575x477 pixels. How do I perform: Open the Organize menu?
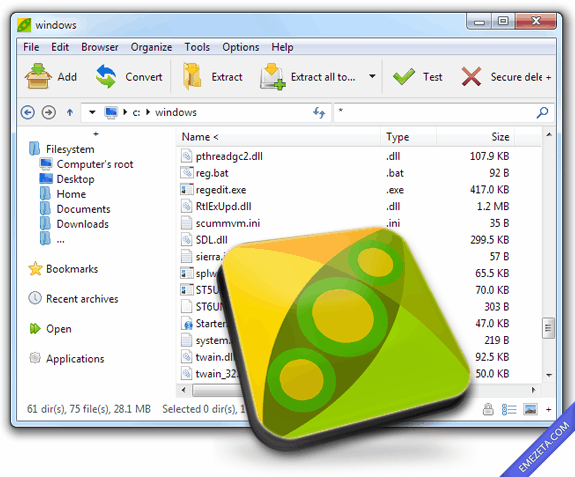point(151,47)
